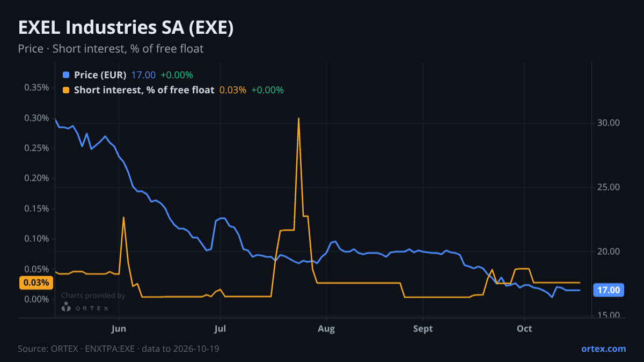644x362 pixels.
Task: Click the 0.03% value in the legend
Action: (x=233, y=90)
